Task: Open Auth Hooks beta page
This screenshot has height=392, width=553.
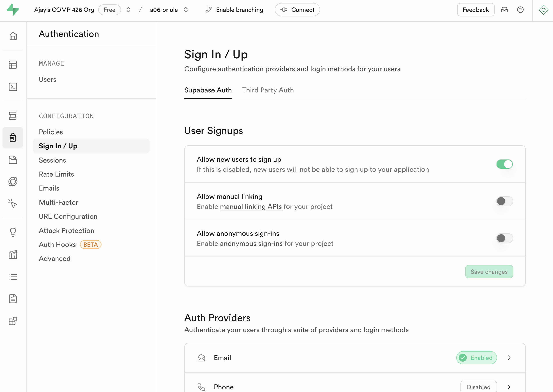Action: [70, 245]
